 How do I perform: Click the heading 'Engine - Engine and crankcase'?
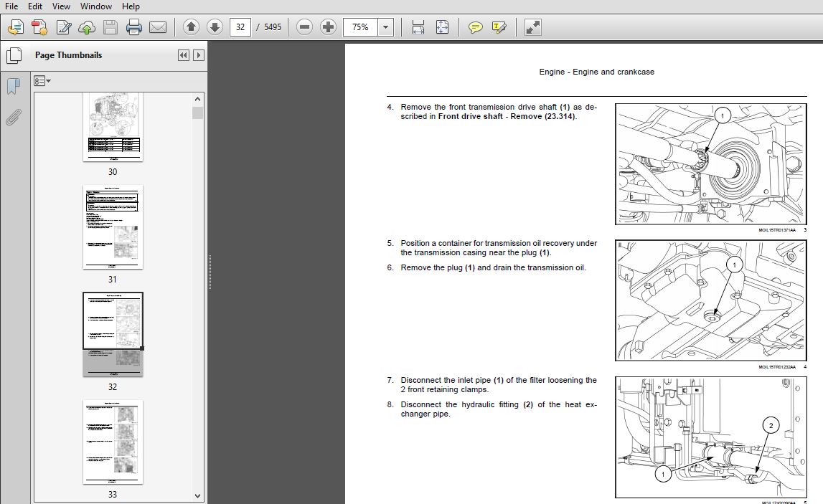click(597, 72)
